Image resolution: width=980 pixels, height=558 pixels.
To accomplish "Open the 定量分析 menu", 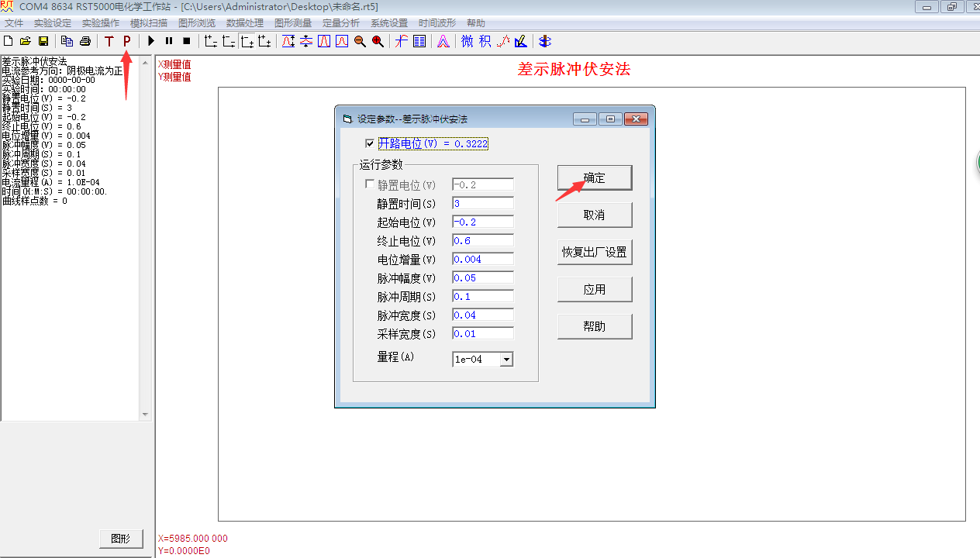I will [341, 23].
